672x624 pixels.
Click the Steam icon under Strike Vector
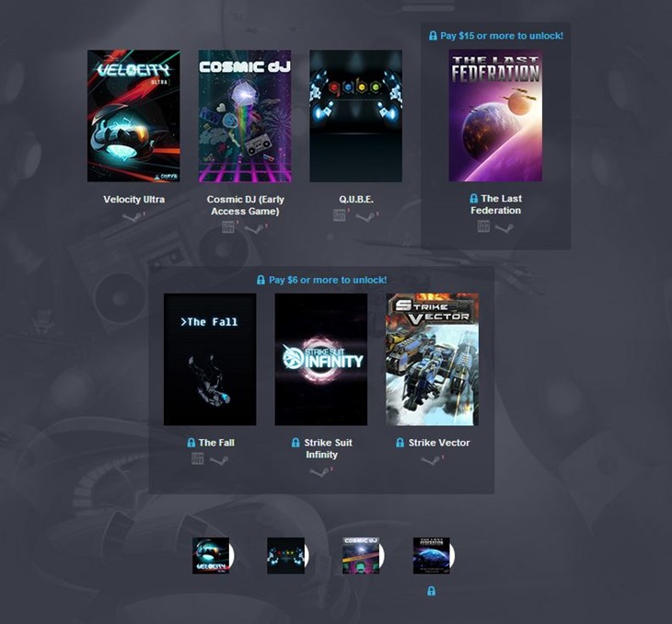(x=430, y=461)
